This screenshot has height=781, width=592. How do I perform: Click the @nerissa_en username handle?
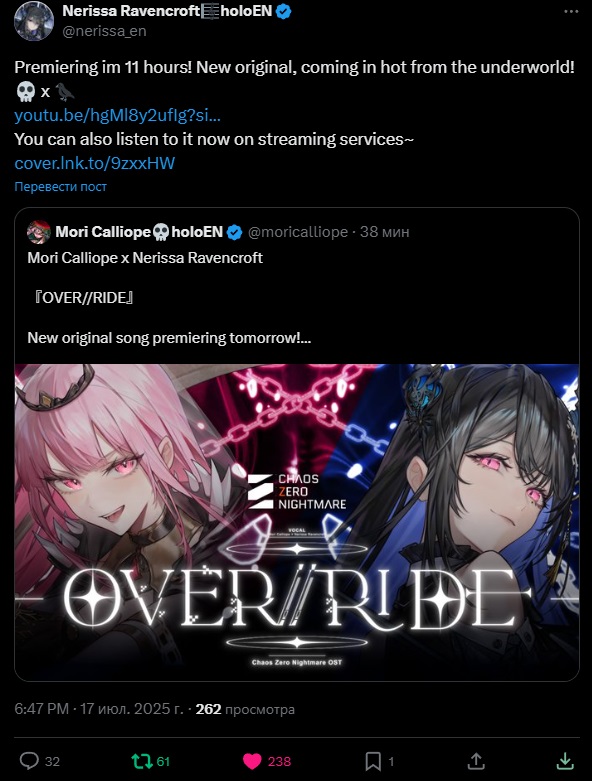coord(104,31)
